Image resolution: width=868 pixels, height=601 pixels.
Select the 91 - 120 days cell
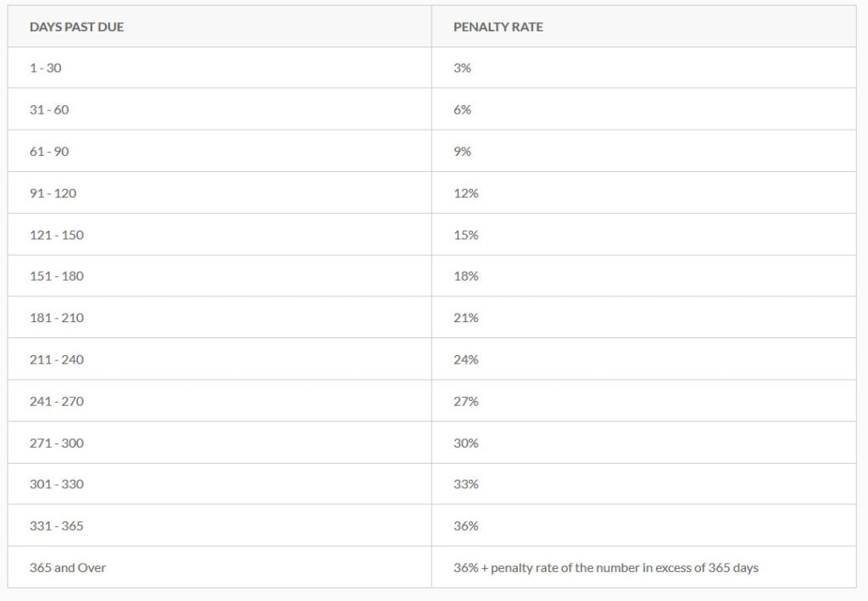[220, 192]
